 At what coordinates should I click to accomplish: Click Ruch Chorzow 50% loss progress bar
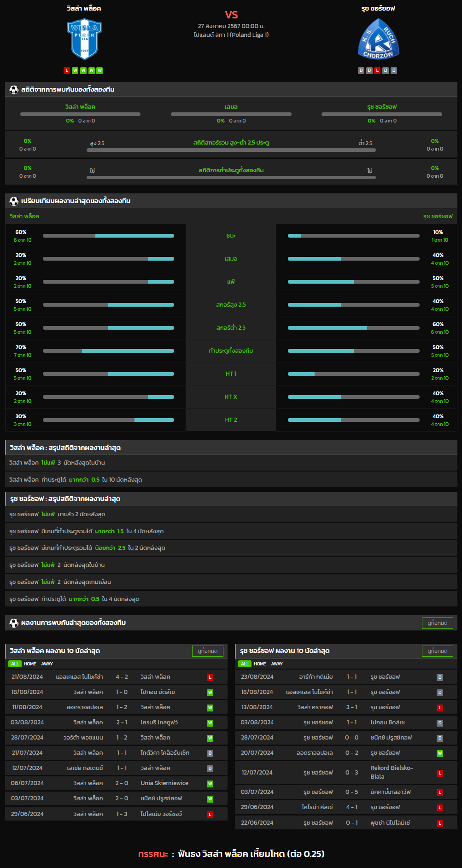[354, 282]
